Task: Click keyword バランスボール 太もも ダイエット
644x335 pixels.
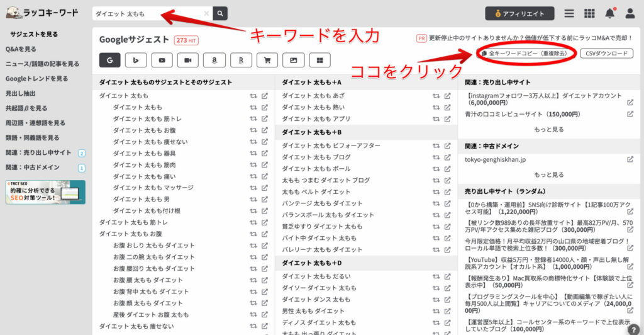Action: coord(328,215)
